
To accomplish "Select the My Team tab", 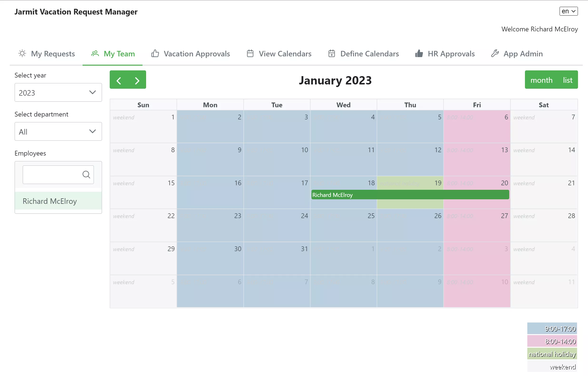I will click(x=119, y=54).
